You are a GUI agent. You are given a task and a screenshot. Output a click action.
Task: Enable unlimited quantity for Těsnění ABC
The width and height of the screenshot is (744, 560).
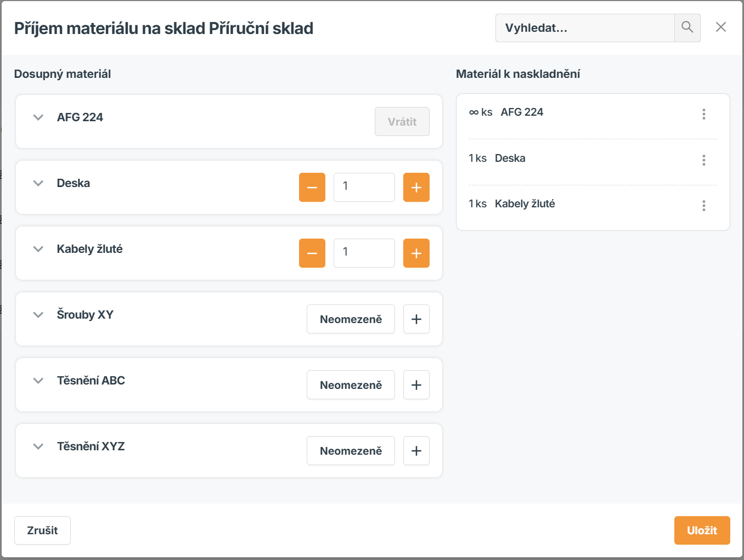351,384
